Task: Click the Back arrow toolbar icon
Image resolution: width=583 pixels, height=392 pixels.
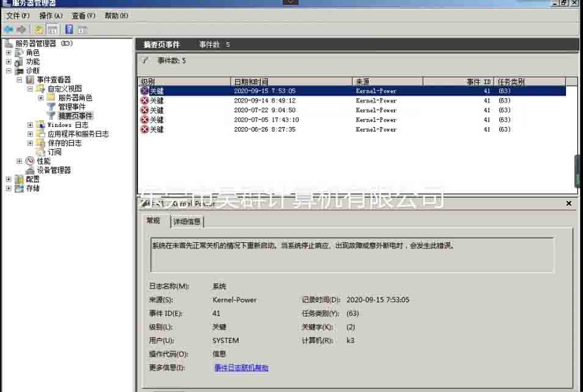Action: [x=9, y=29]
